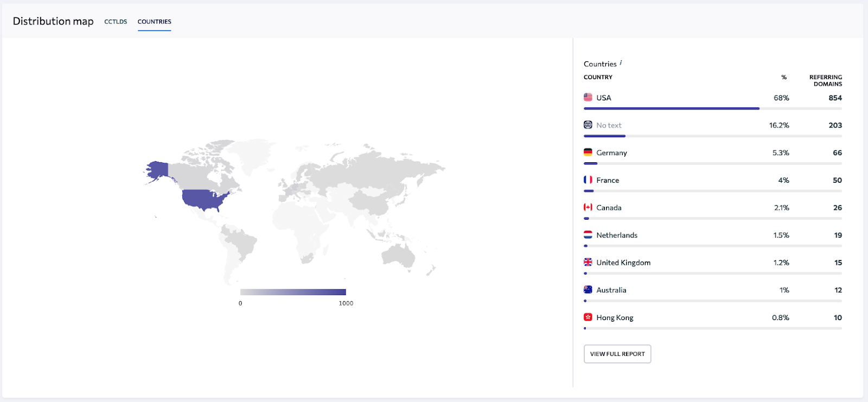The image size is (868, 402).
Task: Click the France flag icon
Action: (x=588, y=180)
